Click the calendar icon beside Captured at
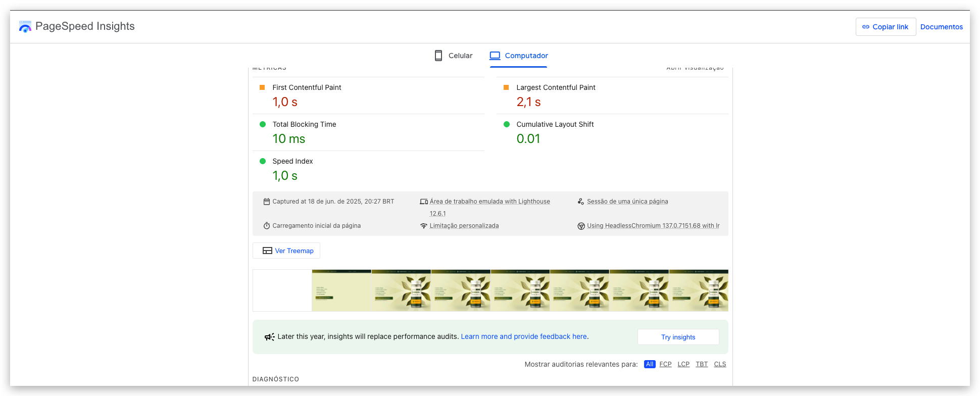Image resolution: width=980 pixels, height=396 pixels. [x=267, y=202]
